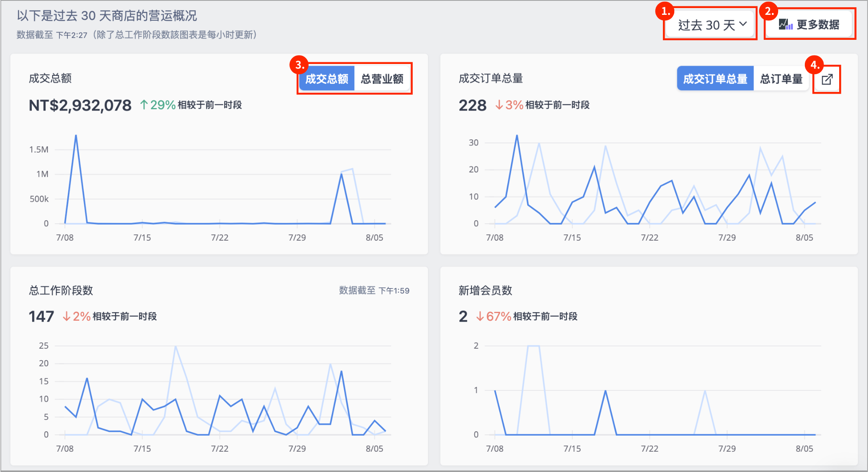Click the 以下是过去 30 天商店的营运概况 heading

pyautogui.click(x=107, y=16)
